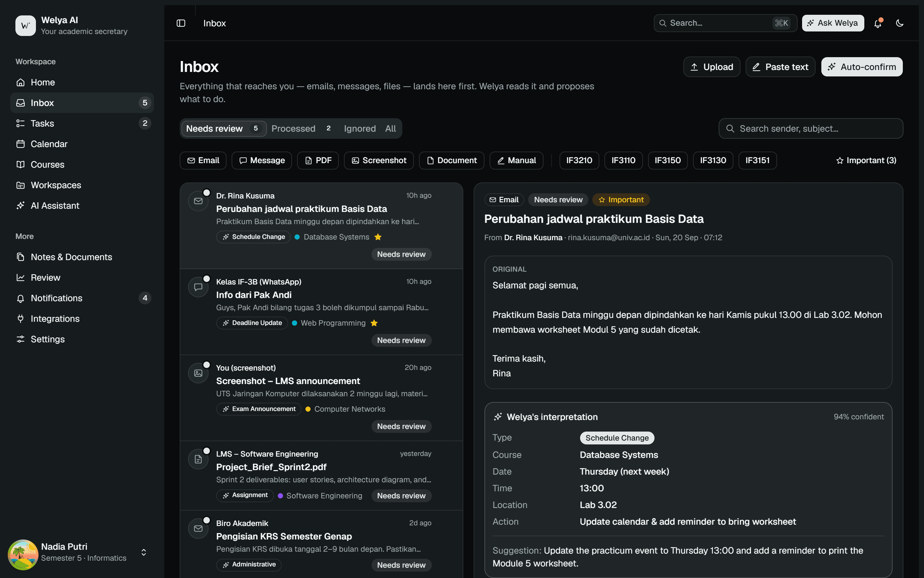Toggle Document filter chip

pyautogui.click(x=452, y=161)
